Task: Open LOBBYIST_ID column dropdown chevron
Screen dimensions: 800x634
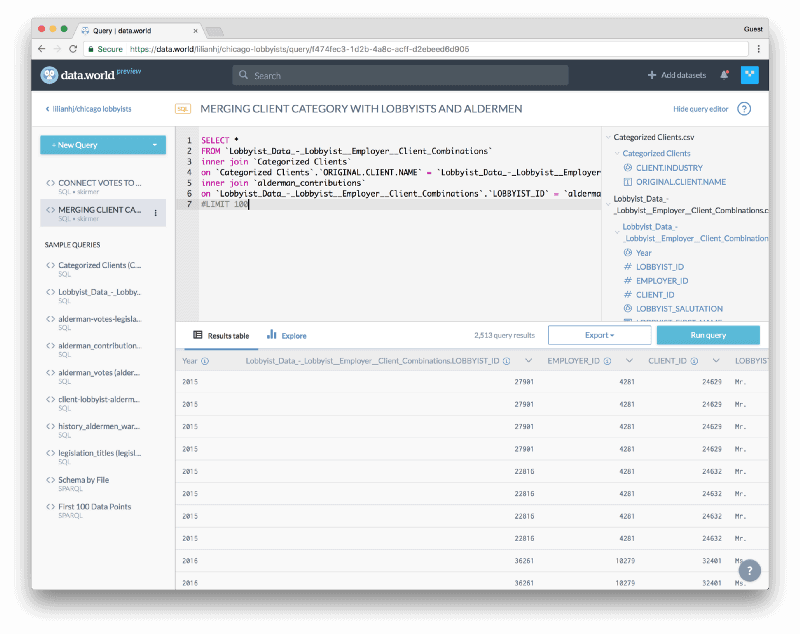Action: point(529,361)
